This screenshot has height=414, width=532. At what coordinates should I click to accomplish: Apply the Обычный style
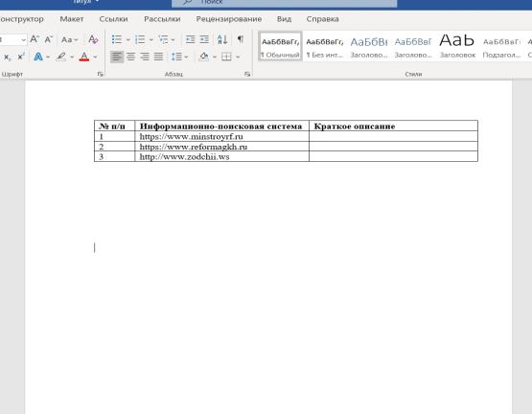280,47
